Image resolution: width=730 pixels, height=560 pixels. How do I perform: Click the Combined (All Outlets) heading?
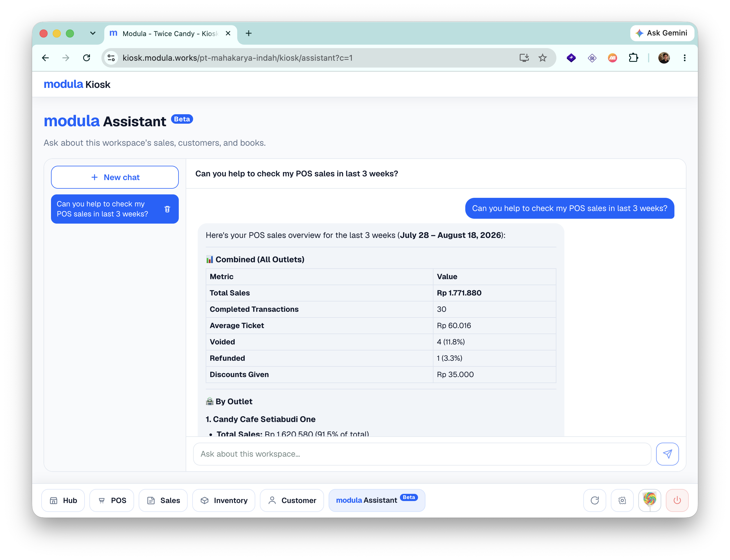[x=255, y=259]
